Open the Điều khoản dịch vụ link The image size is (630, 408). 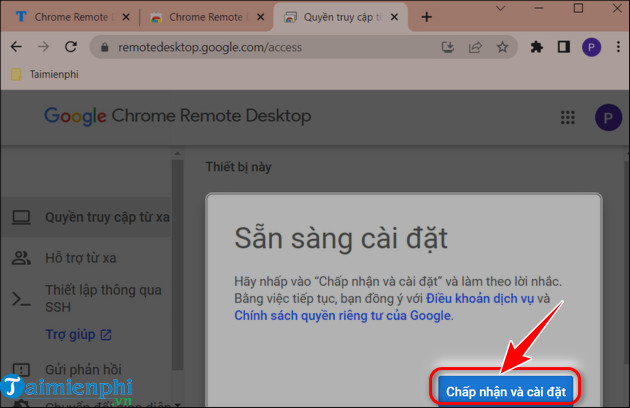(480, 299)
